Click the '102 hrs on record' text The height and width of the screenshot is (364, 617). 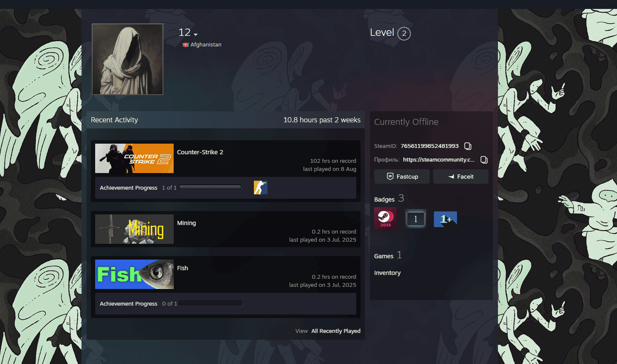click(x=333, y=161)
